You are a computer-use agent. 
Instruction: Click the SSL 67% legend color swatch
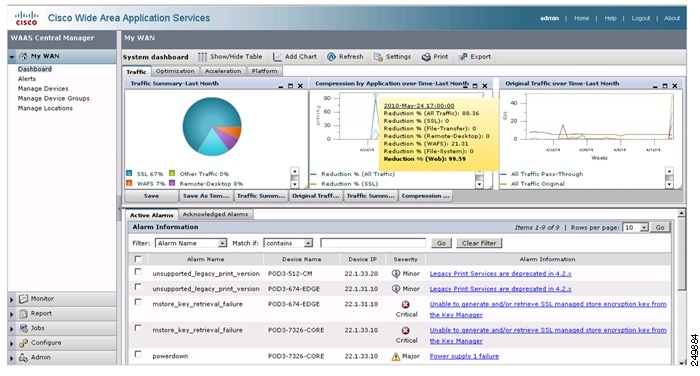pyautogui.click(x=129, y=173)
